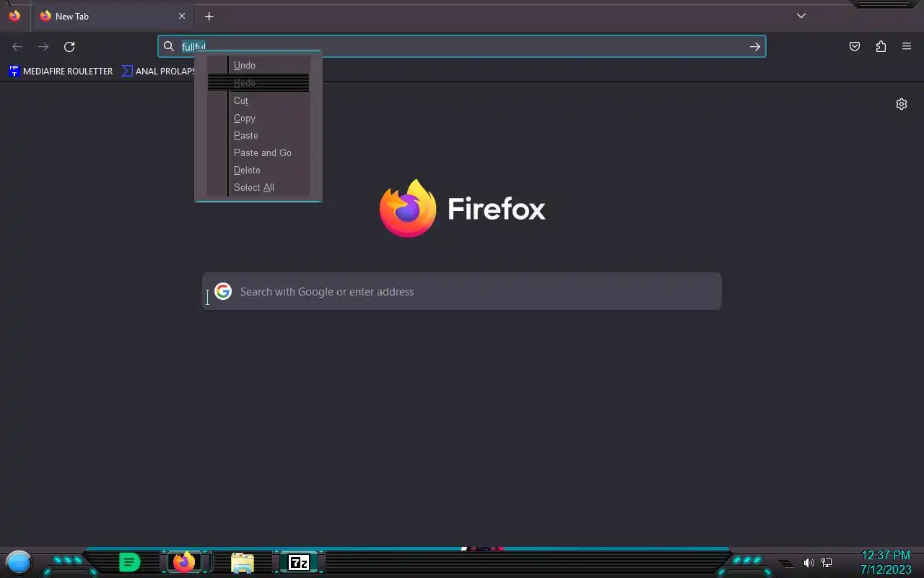The height and width of the screenshot is (578, 924).
Task: Open File Explorer from taskbar
Action: pos(243,562)
